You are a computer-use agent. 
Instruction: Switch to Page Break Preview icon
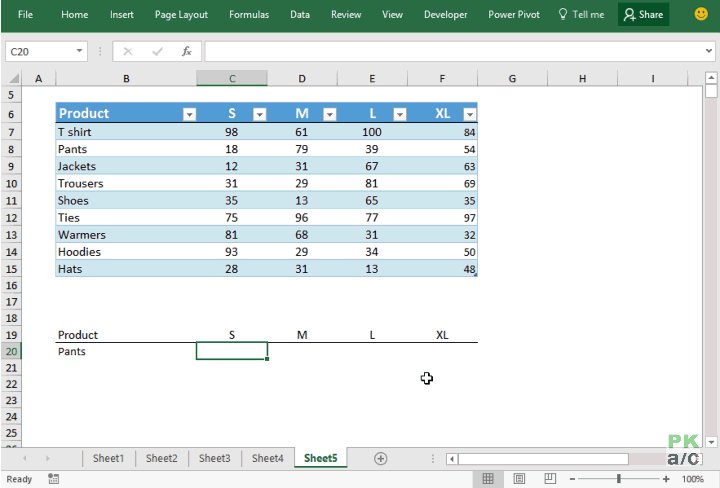pos(550,479)
